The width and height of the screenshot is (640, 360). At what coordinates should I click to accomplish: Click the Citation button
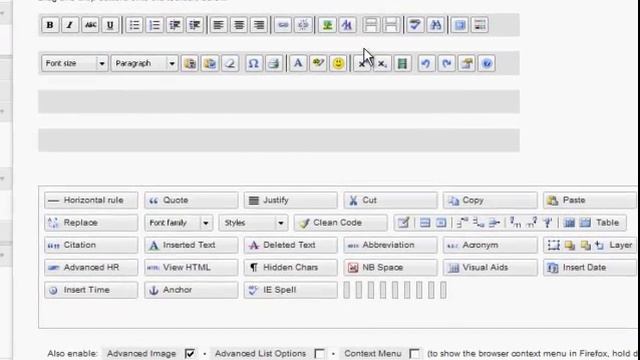point(91,245)
